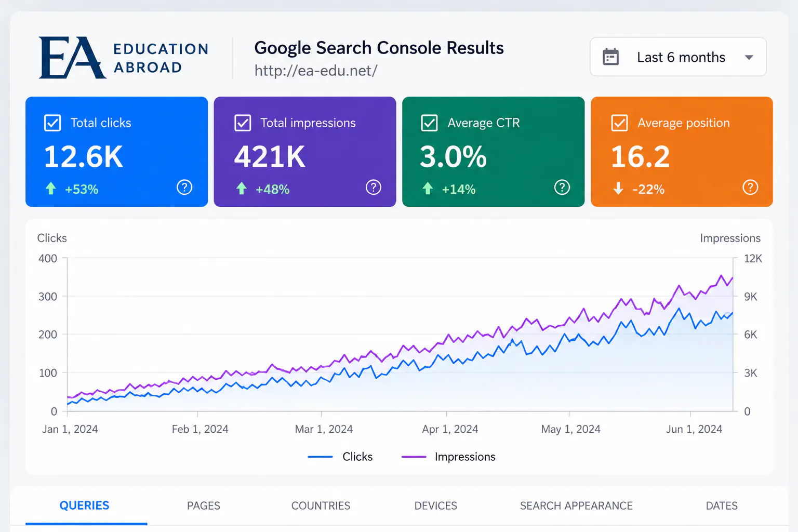This screenshot has height=532, width=798.
Task: Click the 16.2 average position value
Action: 640,156
